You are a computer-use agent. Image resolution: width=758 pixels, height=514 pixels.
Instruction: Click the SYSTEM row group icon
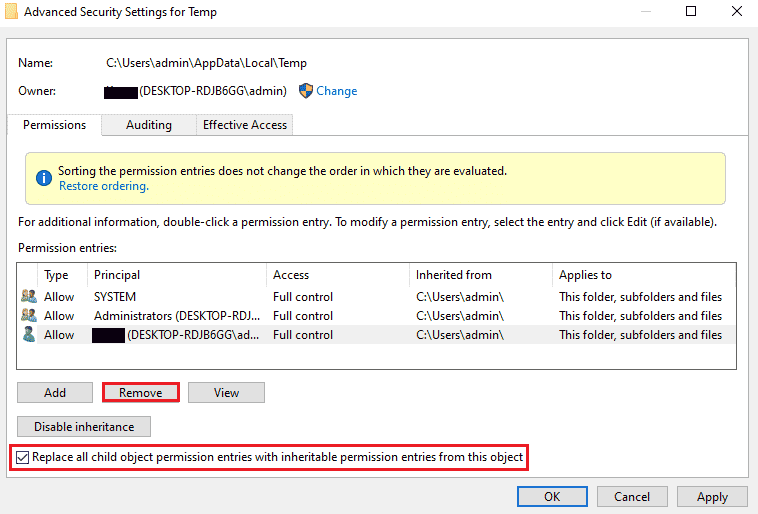29,296
